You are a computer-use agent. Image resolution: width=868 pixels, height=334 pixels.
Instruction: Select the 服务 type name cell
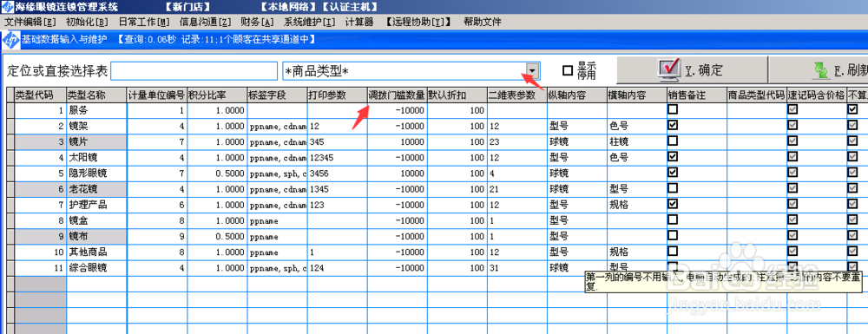[96, 110]
